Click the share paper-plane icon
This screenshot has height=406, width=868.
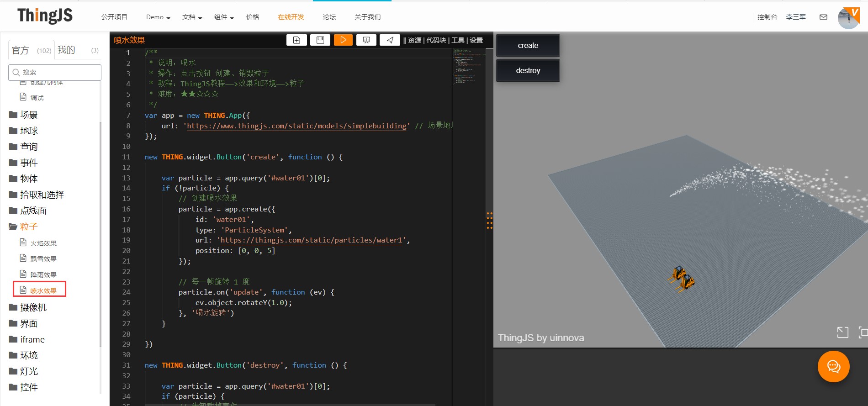pos(390,40)
